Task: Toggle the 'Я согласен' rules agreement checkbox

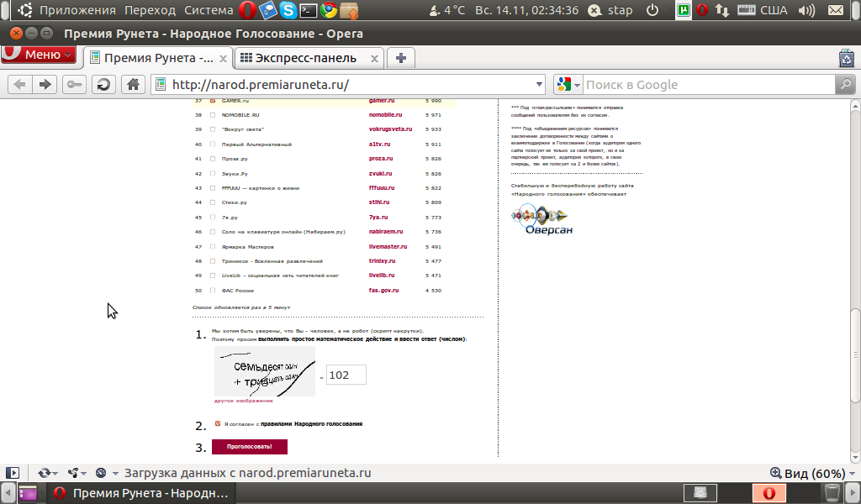Action: 218,423
